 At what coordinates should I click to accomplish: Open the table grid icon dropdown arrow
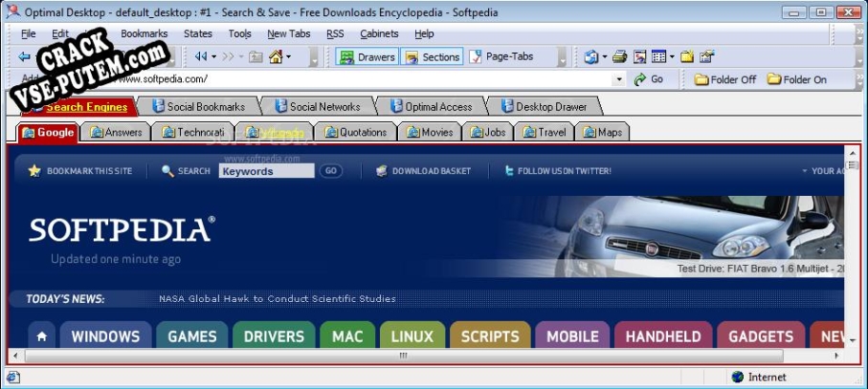[672, 56]
